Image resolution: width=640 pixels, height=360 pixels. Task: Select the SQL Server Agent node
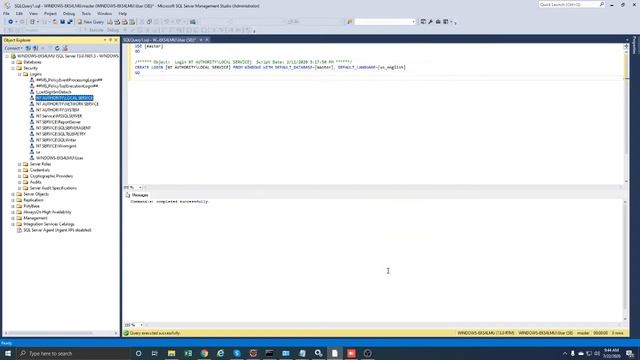coord(57,230)
